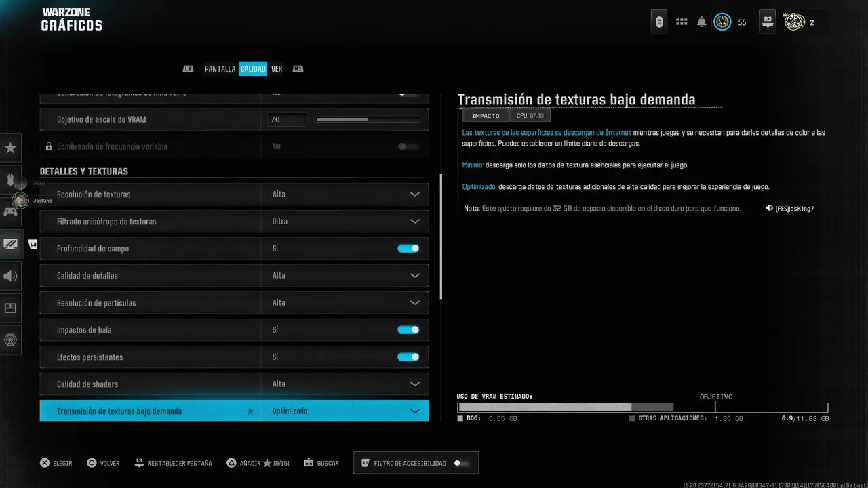This screenshot has height=488, width=868.
Task: Select the CPU: Bajo tab
Action: click(x=530, y=116)
